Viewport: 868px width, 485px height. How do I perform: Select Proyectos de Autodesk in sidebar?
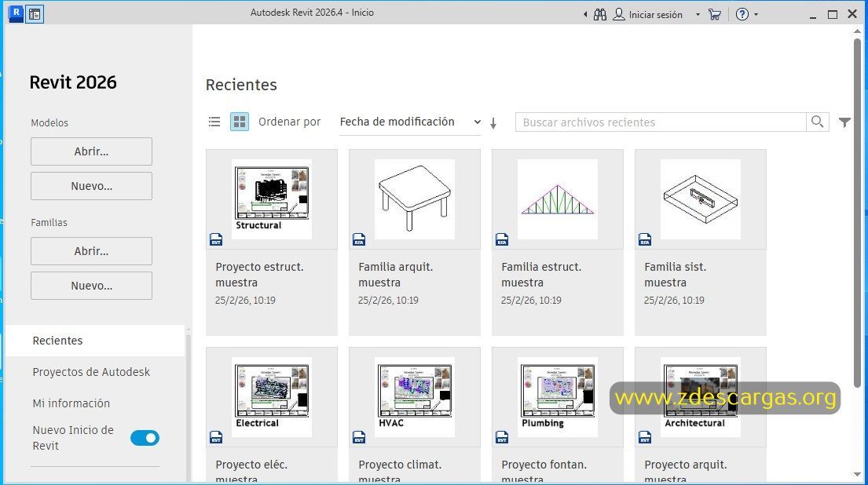point(91,372)
